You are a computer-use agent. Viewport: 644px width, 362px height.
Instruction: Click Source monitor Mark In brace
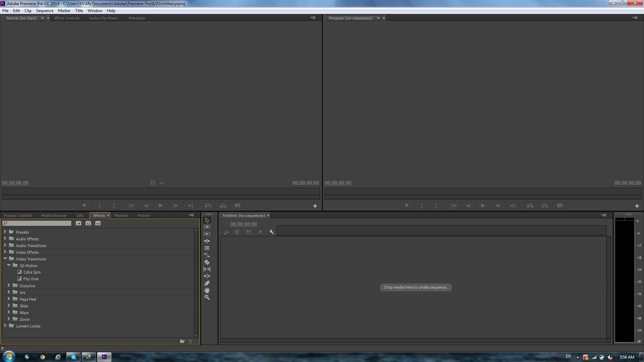[99, 205]
